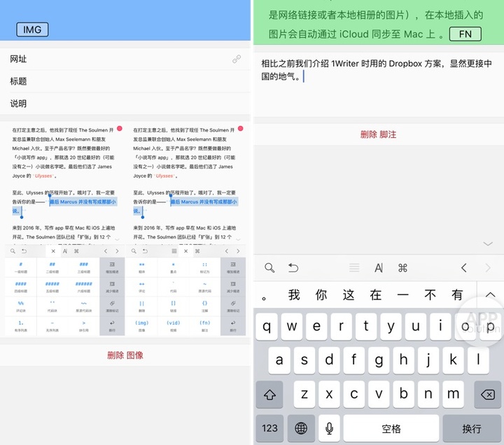Tap the search magnifier icon above keyboard

tap(269, 268)
